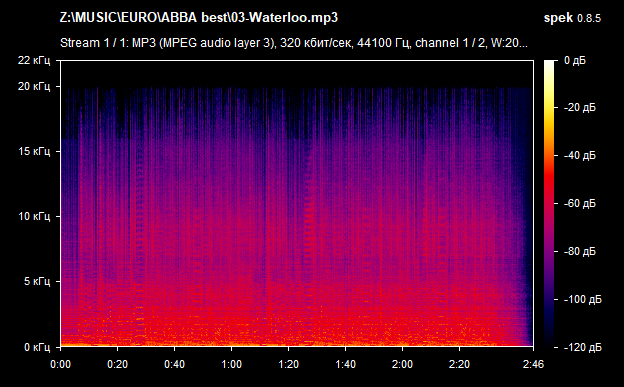
Task: Click the 'spek' version label
Action: [572, 18]
